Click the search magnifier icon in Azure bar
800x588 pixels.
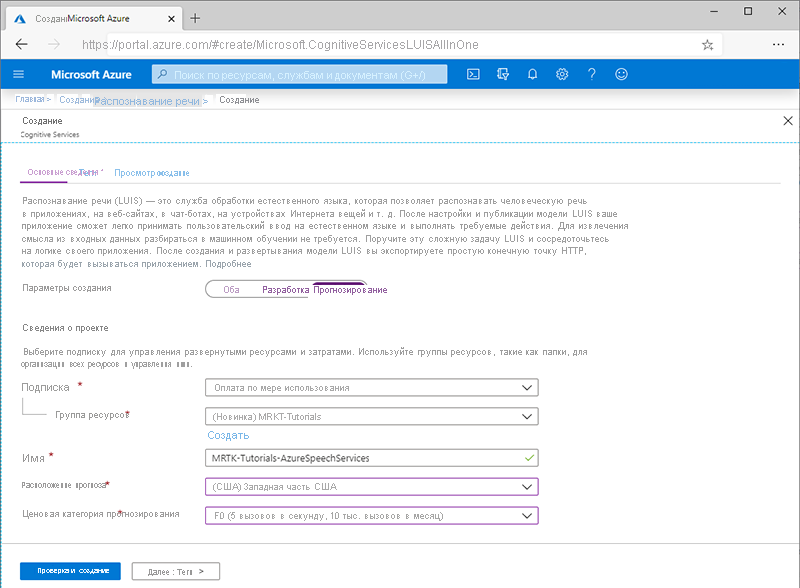pos(162,75)
